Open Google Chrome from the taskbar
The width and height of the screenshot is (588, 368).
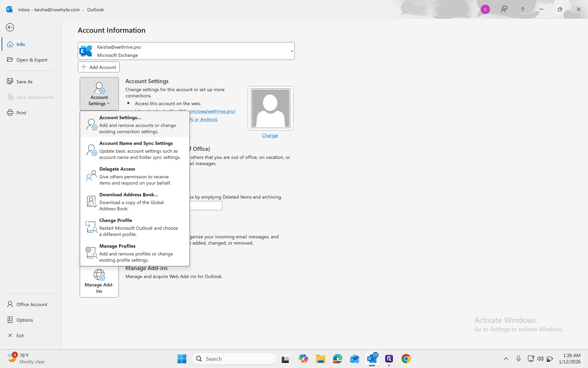(x=406, y=359)
